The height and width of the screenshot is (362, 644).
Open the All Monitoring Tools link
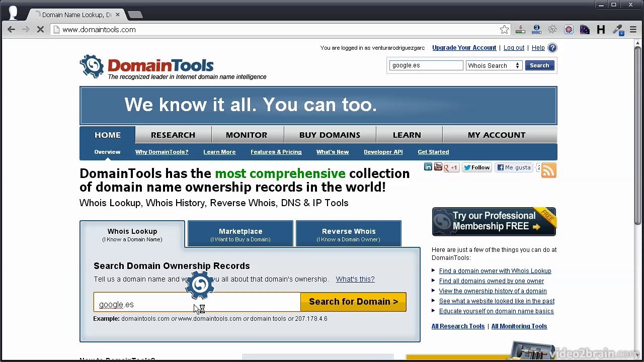[x=519, y=326]
